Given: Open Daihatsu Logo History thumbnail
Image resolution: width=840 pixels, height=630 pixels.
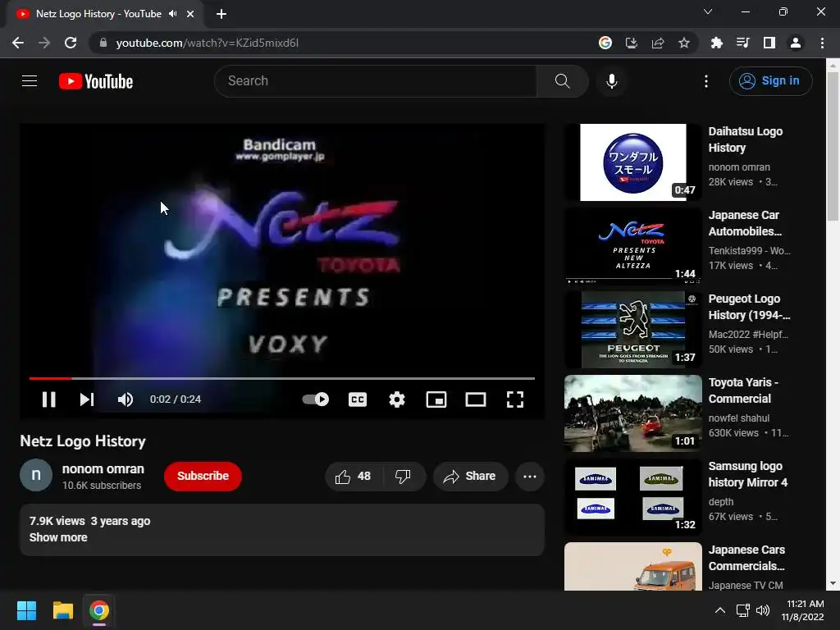Looking at the screenshot, I should click(x=632, y=162).
